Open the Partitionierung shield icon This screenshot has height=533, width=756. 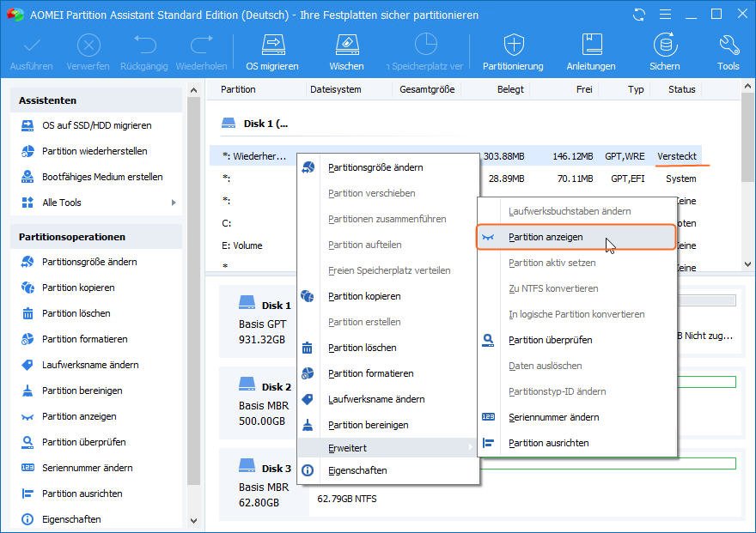[514, 45]
